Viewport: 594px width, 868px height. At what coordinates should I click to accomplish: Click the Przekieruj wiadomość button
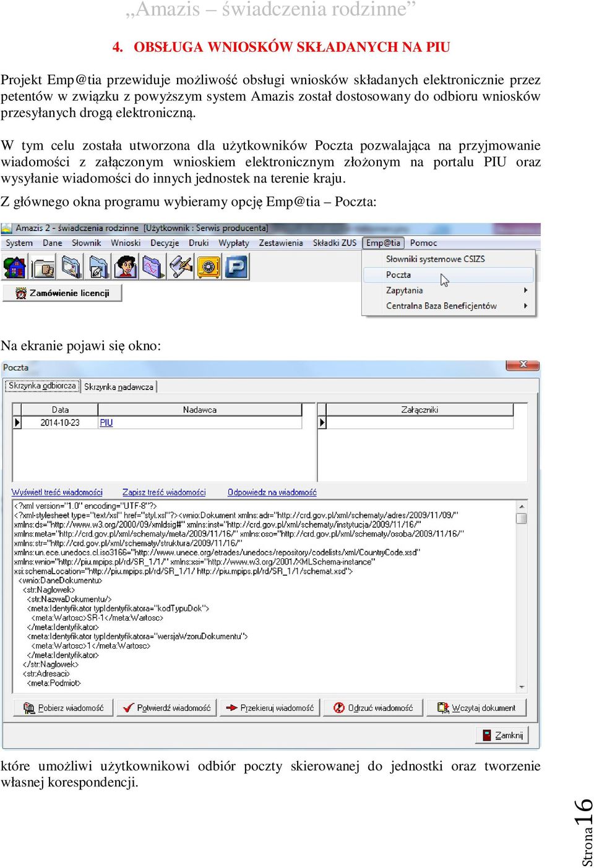(x=270, y=708)
